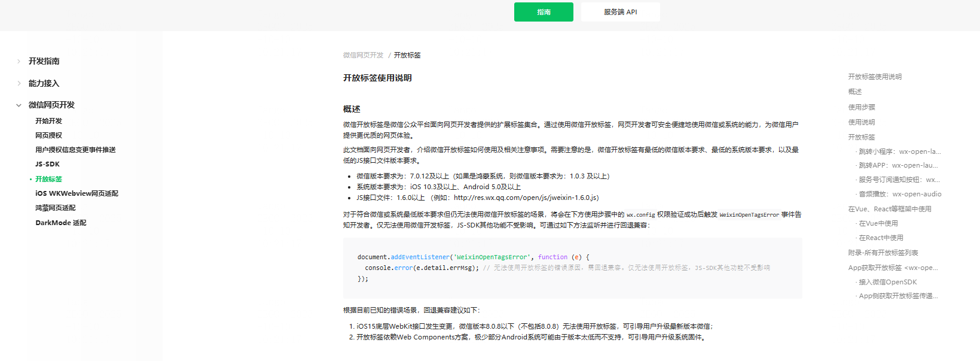Click the jweixin-1.6.0.js URL text
This screenshot has width=980, height=361.
[x=524, y=198]
